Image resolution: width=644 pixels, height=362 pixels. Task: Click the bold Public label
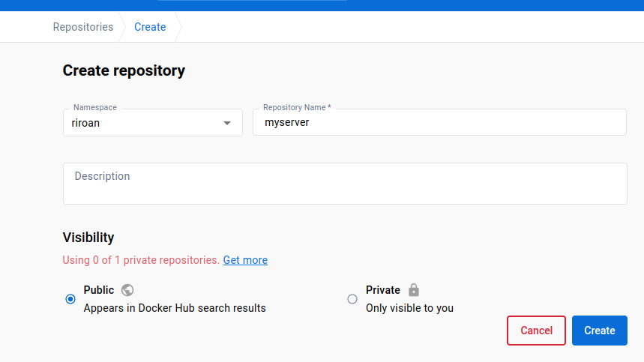tap(98, 290)
